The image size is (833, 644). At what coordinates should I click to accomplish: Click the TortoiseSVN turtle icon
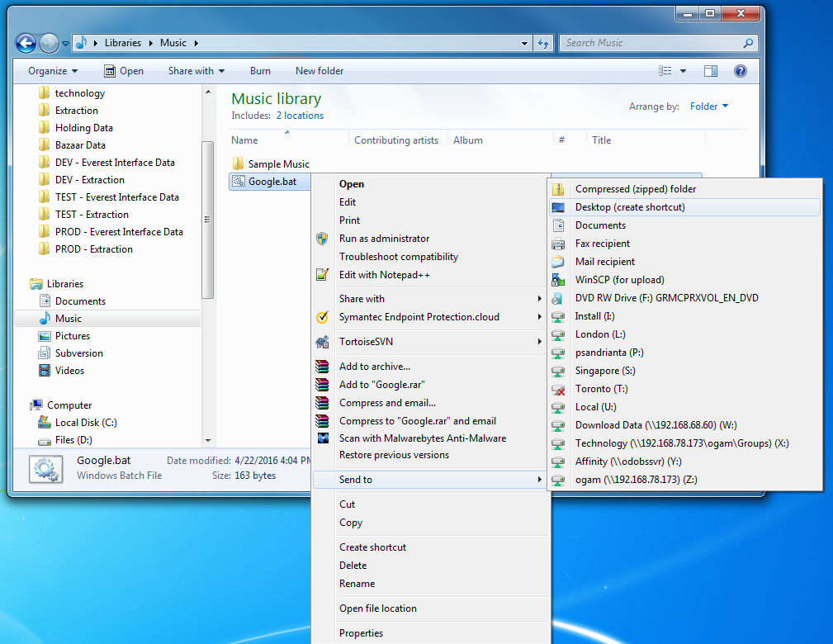click(322, 342)
